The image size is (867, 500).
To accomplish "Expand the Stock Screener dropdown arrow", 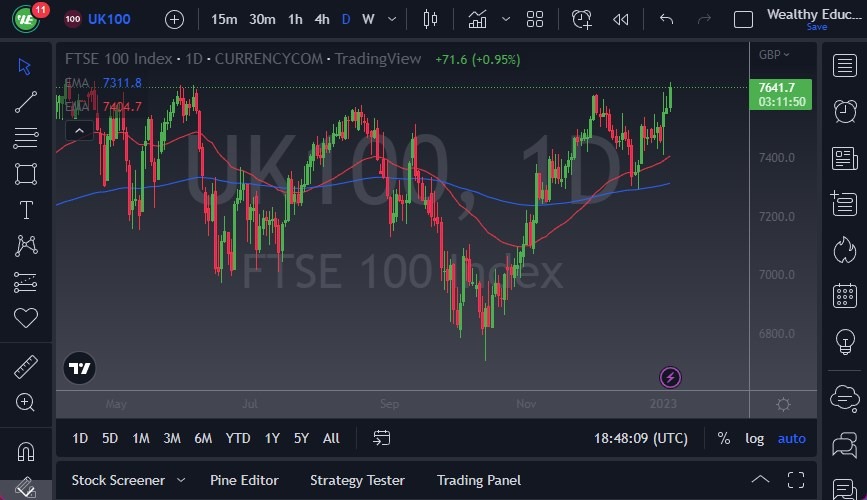I will (x=181, y=480).
